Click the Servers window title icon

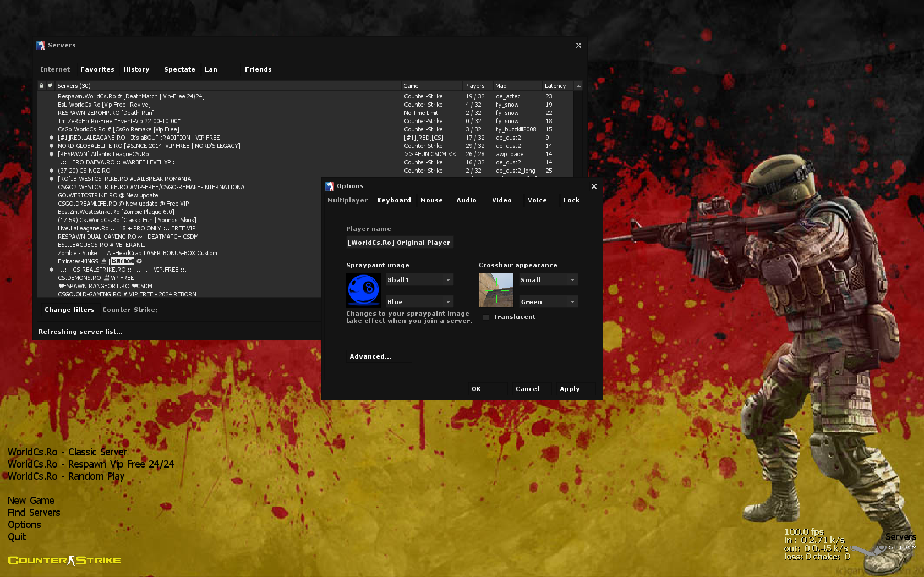[41, 46]
